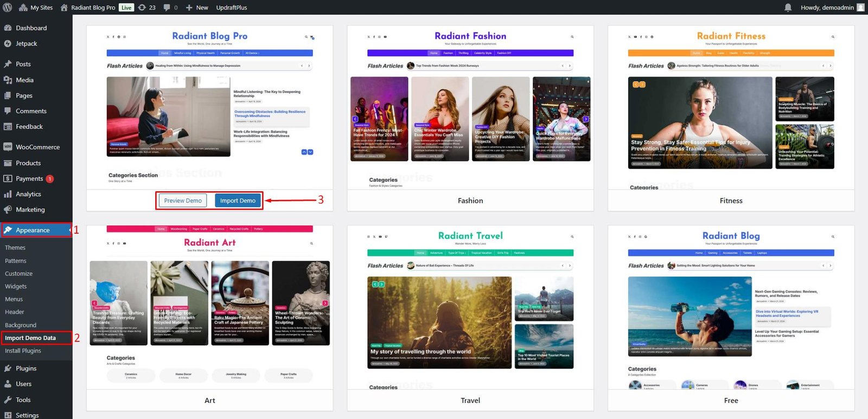Click the WordPress logo icon
The width and height of the screenshot is (868, 419).
(x=8, y=8)
